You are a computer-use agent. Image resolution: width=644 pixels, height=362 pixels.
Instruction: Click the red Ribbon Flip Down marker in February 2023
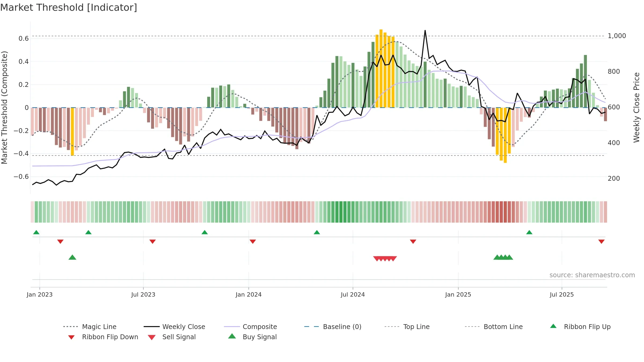pos(60,242)
